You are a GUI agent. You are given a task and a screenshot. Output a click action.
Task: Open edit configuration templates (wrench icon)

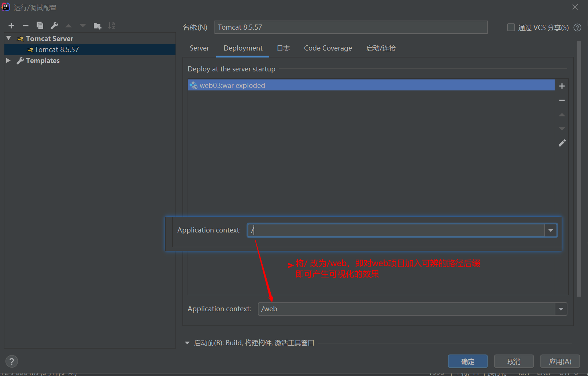tap(54, 25)
